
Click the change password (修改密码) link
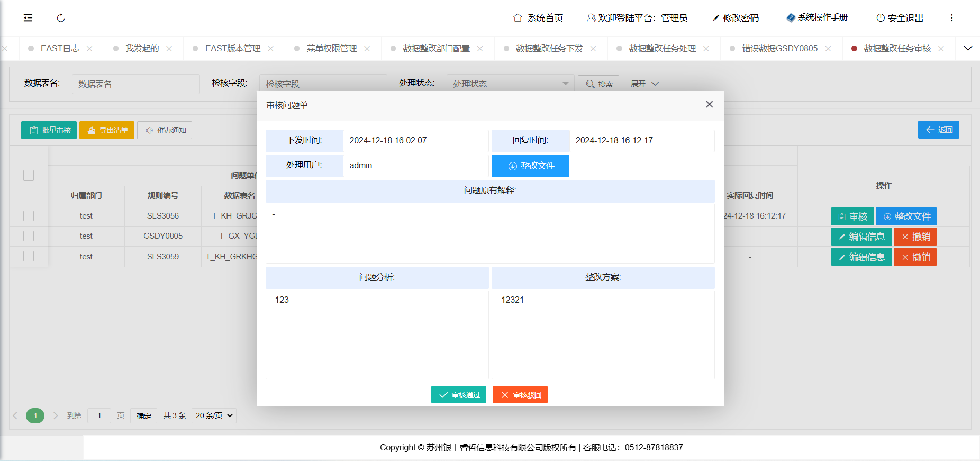(736, 18)
